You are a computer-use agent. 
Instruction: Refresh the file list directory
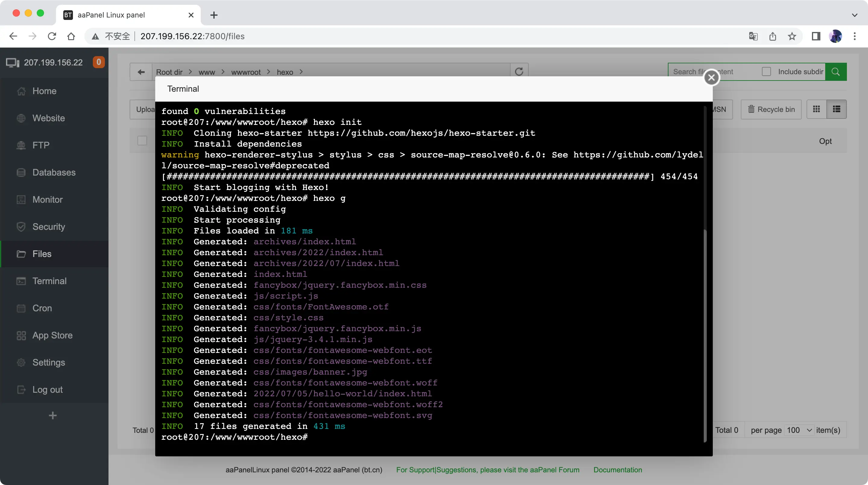519,72
